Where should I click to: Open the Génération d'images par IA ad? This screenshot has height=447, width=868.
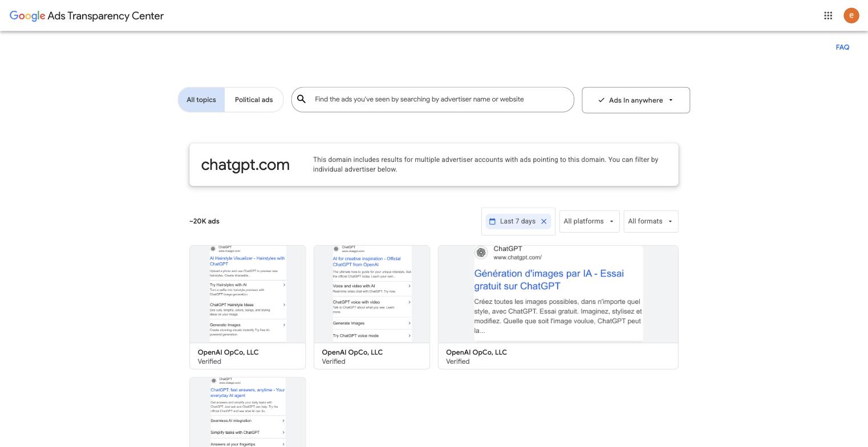coord(558,307)
